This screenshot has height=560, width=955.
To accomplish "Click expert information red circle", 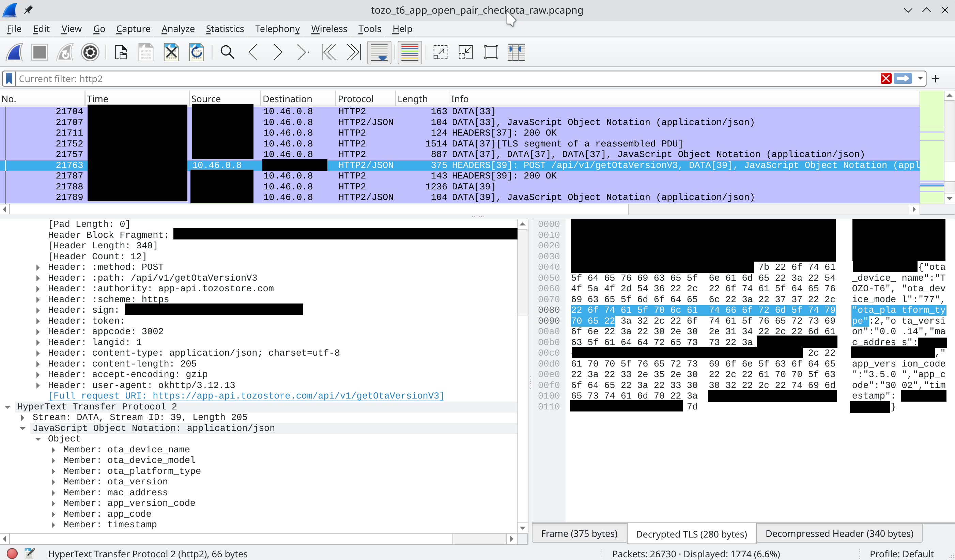I will (12, 554).
